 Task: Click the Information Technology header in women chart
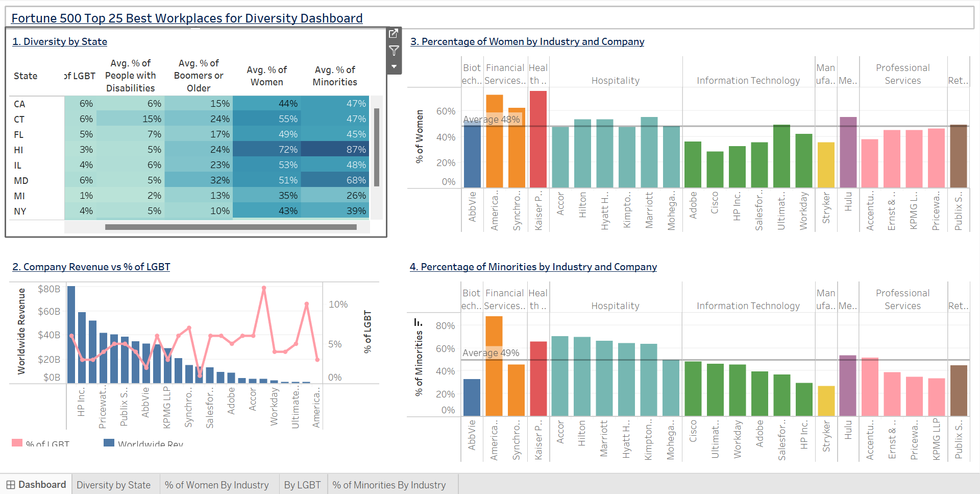point(748,80)
